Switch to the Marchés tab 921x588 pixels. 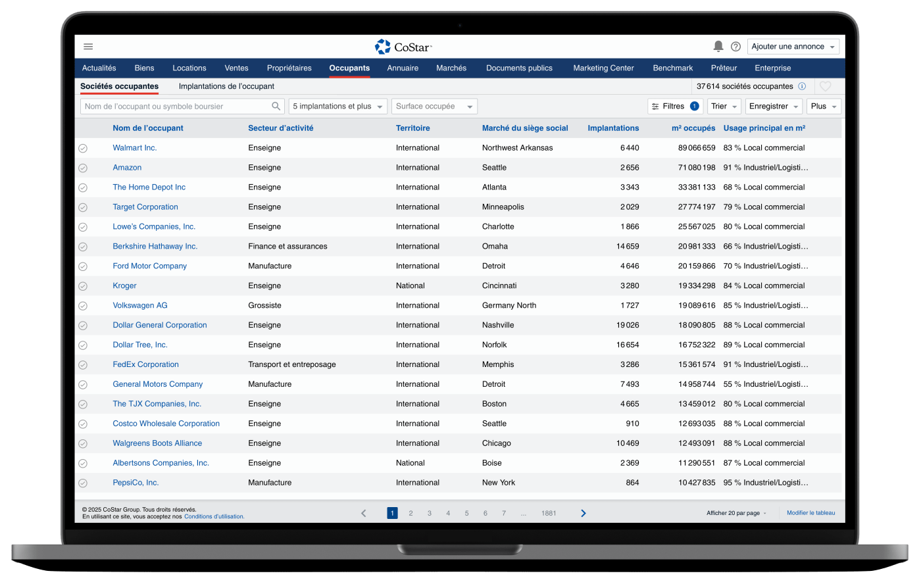click(451, 68)
